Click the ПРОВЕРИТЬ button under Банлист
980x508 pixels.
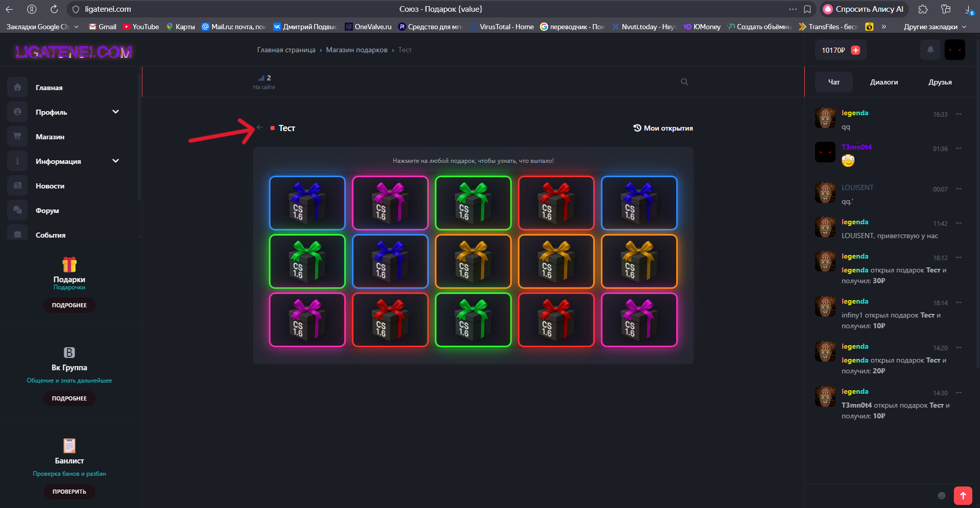(x=69, y=492)
